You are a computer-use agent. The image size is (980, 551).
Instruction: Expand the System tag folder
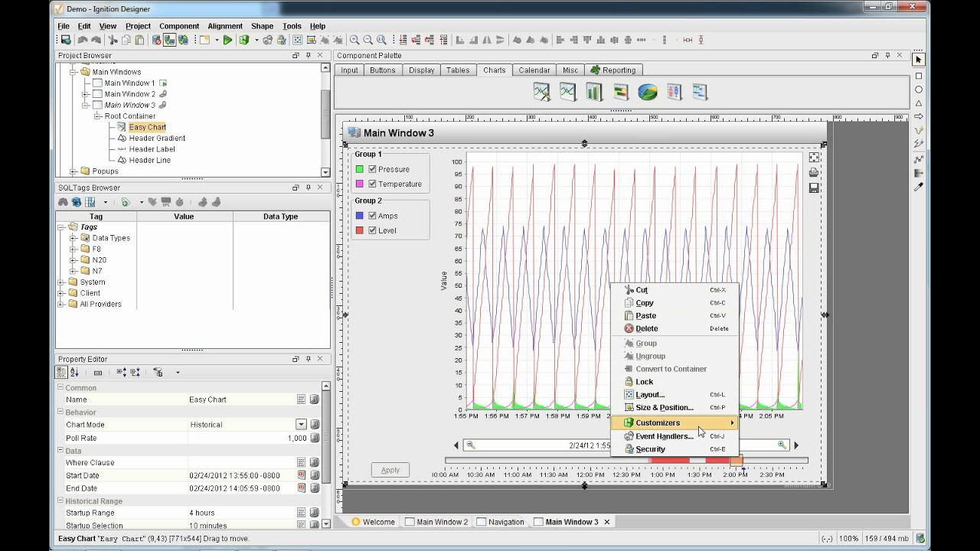(62, 282)
